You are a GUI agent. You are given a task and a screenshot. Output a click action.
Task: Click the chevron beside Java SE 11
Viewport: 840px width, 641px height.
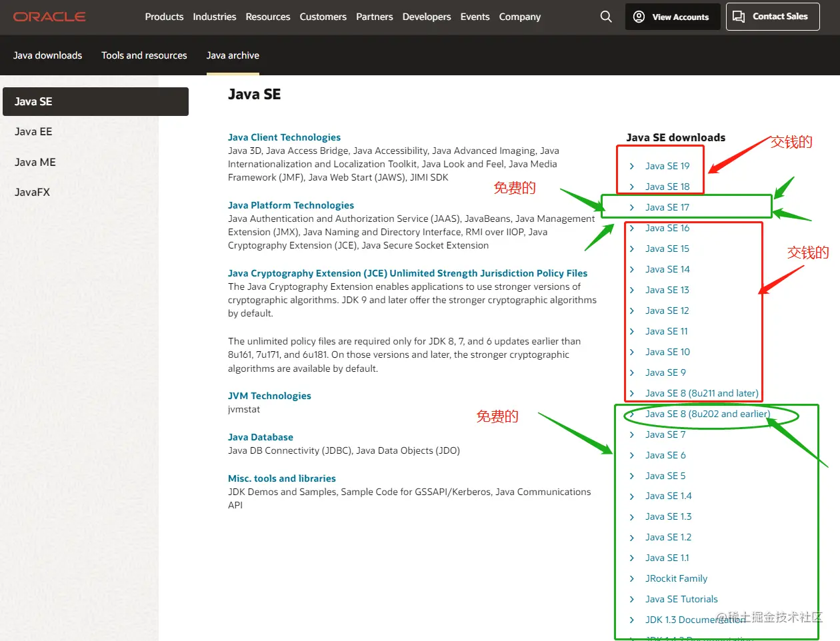click(632, 332)
